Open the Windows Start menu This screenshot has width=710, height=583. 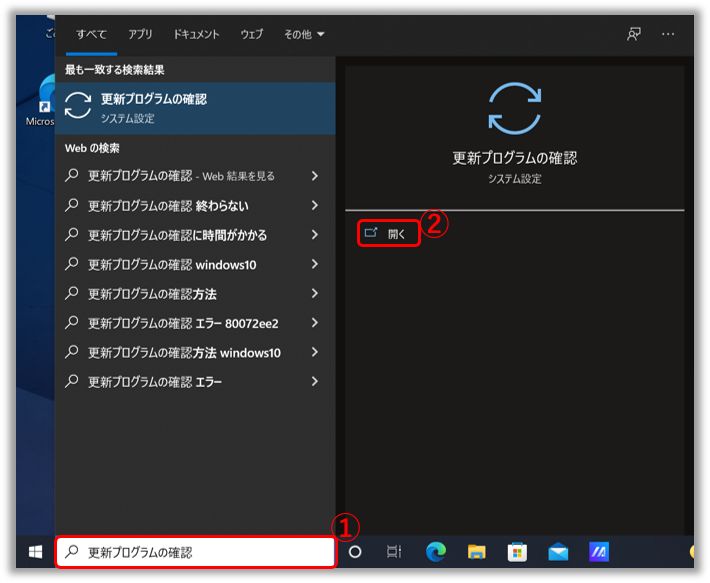(35, 552)
